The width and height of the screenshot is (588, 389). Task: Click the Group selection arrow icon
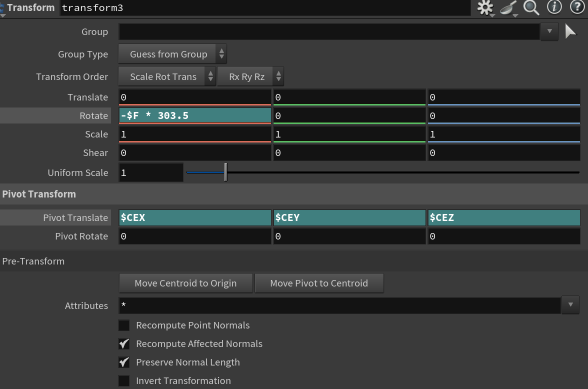pos(570,31)
